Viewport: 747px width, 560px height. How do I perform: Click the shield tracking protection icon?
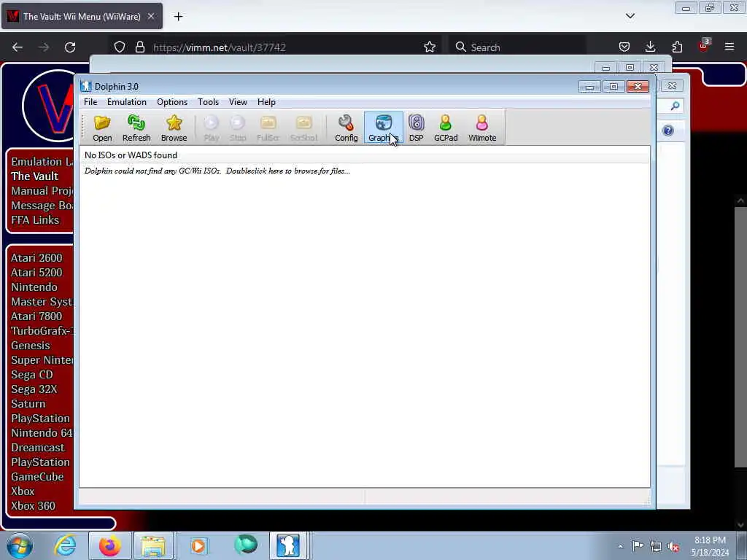[x=120, y=47]
